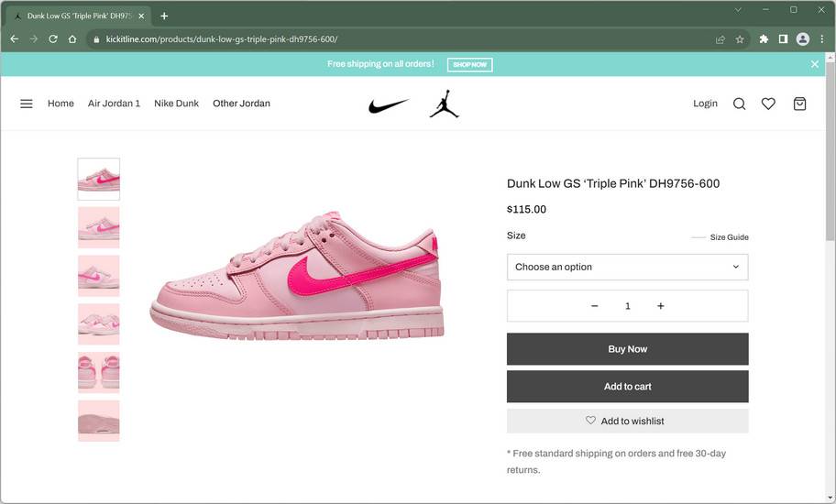Close the free shipping banner
836x504 pixels.
814,64
